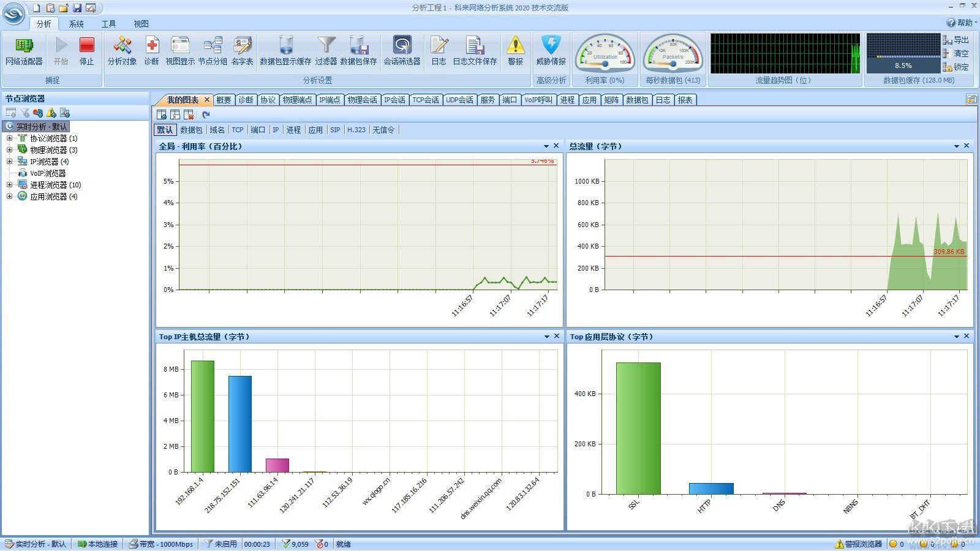
Task: Click the 锁定 lock buffer button
Action: point(956,67)
